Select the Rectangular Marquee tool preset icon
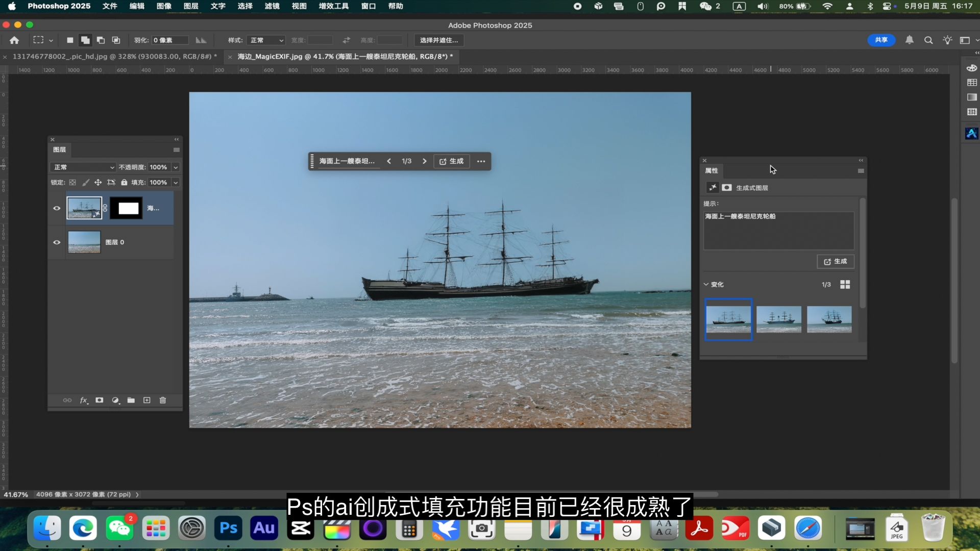The image size is (980, 551). click(x=38, y=40)
